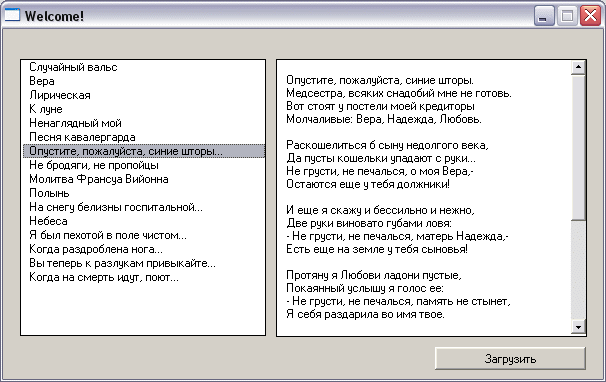Image resolution: width=606 pixels, height=382 pixels.
Task: Click poem line 'Остаются еще у тебя должники!'
Action: [368, 184]
